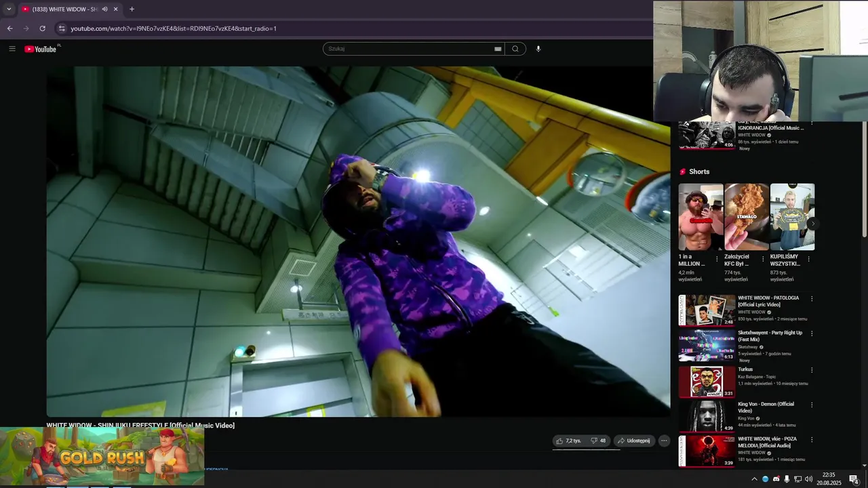Click the search magnifier button
The image size is (868, 488).
click(x=515, y=49)
